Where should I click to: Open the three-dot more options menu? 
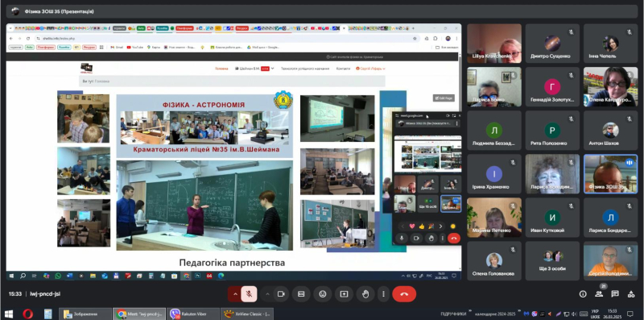coord(383,294)
